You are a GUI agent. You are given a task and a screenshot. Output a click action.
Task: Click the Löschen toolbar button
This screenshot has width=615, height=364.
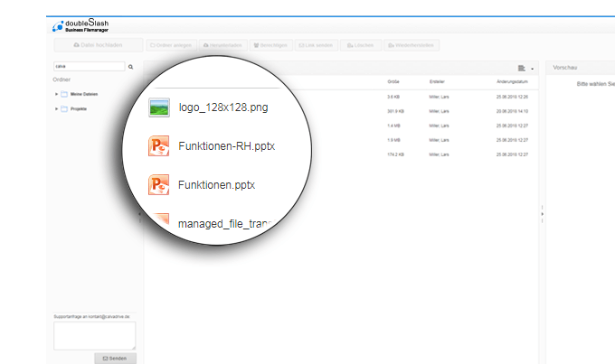[361, 45]
